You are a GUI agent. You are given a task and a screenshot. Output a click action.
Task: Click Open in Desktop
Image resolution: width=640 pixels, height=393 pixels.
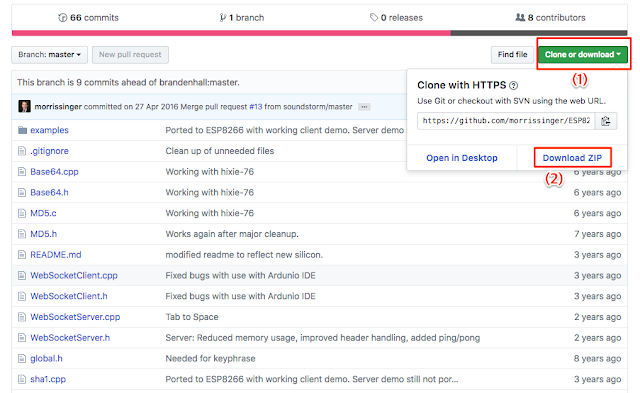pyautogui.click(x=462, y=158)
